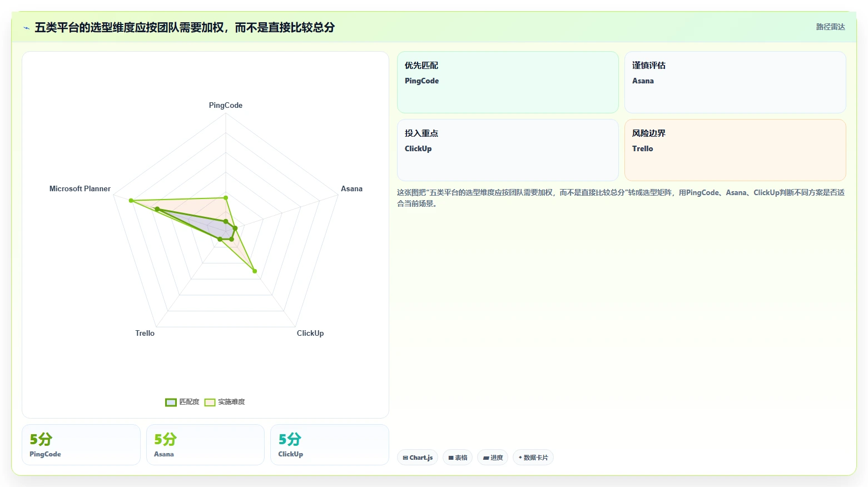
Task: Select the 表格 tag chip
Action: 458,458
